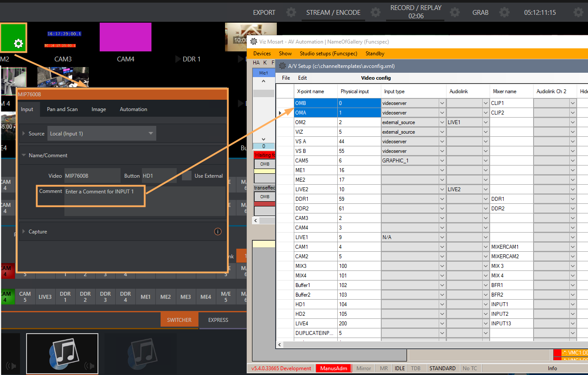The width and height of the screenshot is (588, 375).
Task: Open the Devices menu in Viz Mosart
Action: [262, 54]
